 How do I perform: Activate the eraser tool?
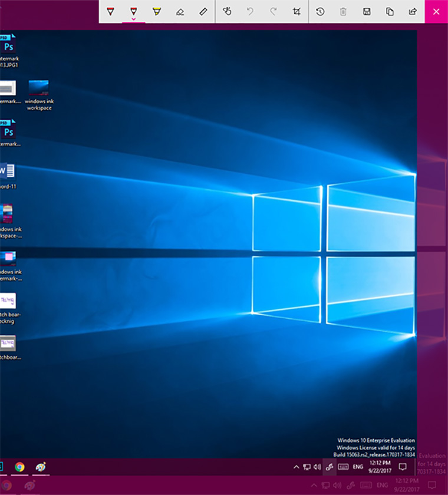pos(180,12)
